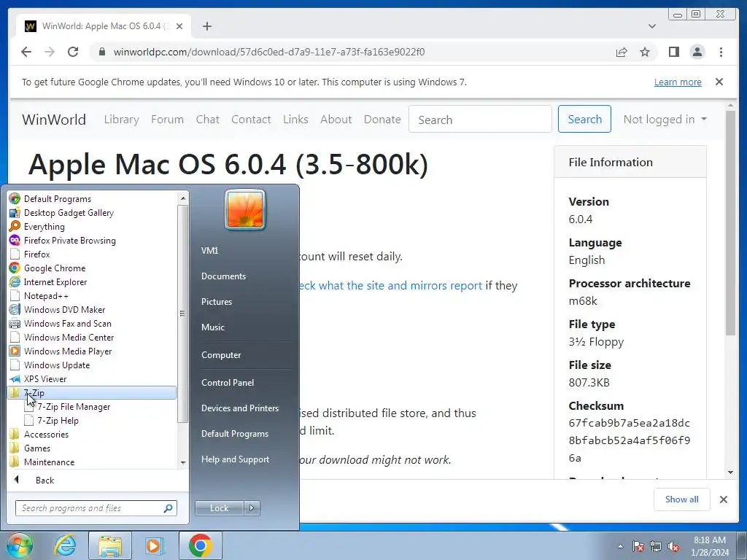This screenshot has height=560, width=747.
Task: Click the Start menu search magnifier icon
Action: point(168,508)
